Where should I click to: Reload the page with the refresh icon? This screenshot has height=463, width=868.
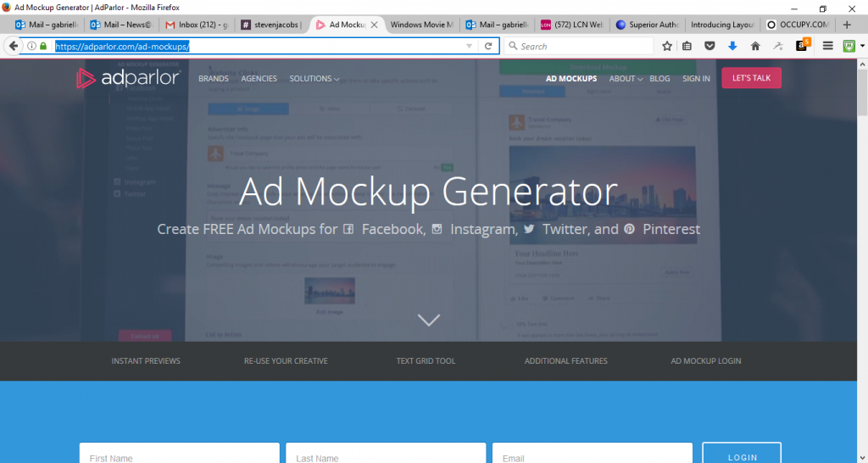click(x=488, y=46)
